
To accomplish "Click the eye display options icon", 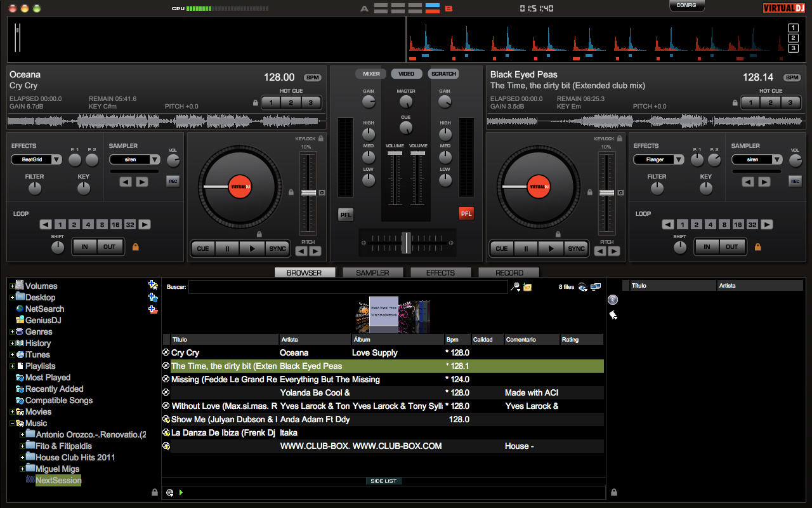I will click(582, 287).
